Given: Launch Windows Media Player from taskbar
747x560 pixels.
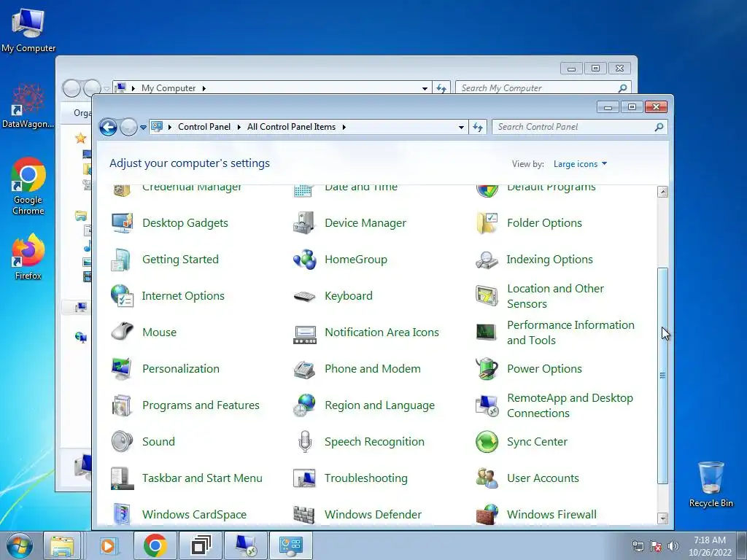Looking at the screenshot, I should [108, 545].
